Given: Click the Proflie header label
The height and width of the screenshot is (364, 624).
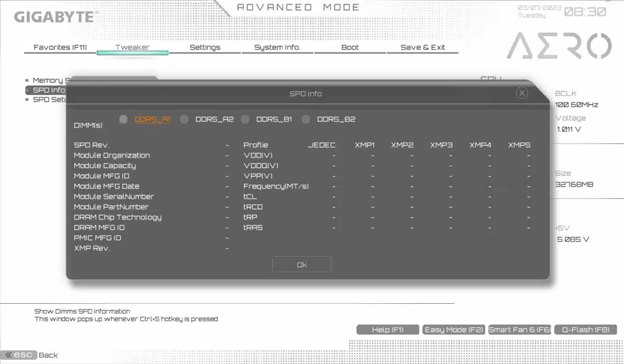Looking at the screenshot, I should pos(256,145).
